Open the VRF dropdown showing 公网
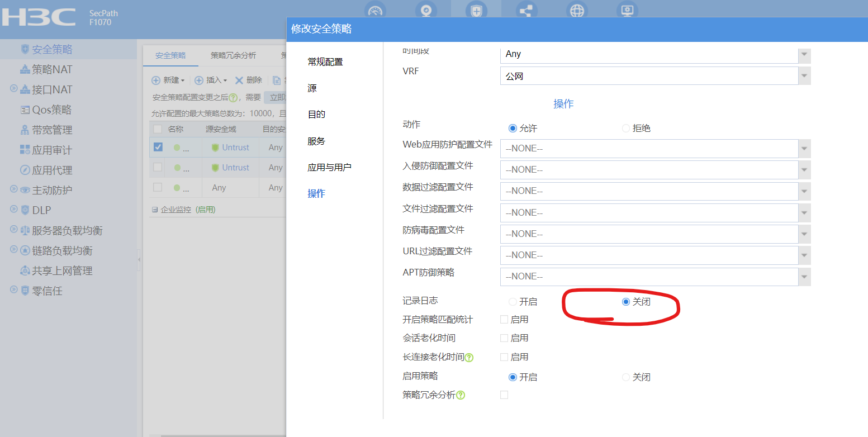Image resolution: width=868 pixels, height=437 pixels. [804, 76]
